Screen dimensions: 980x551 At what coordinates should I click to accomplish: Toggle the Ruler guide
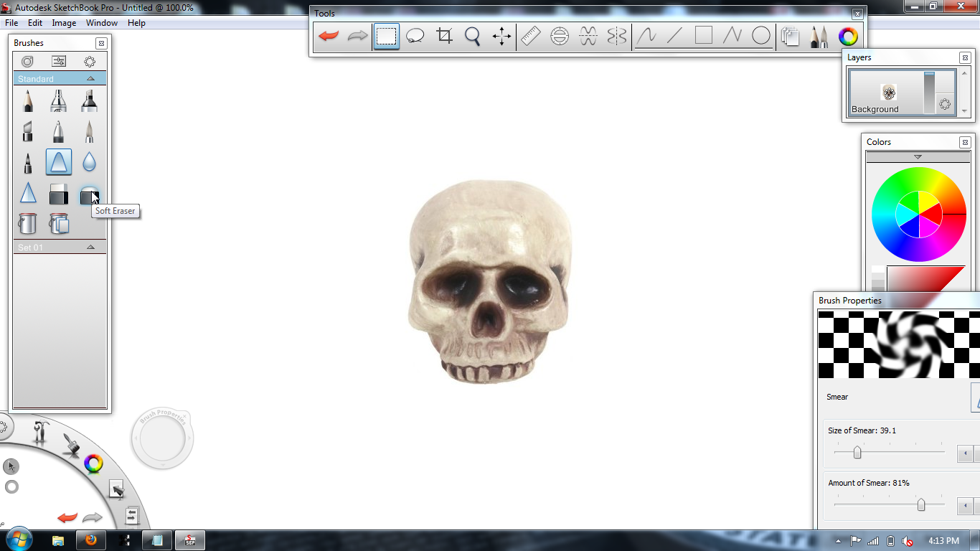tap(530, 36)
